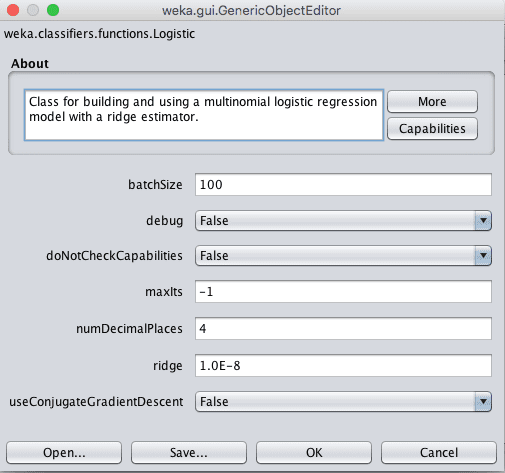The width and height of the screenshot is (505, 473).
Task: Open the useConjugateGradientDescent dropdown
Action: click(x=343, y=402)
